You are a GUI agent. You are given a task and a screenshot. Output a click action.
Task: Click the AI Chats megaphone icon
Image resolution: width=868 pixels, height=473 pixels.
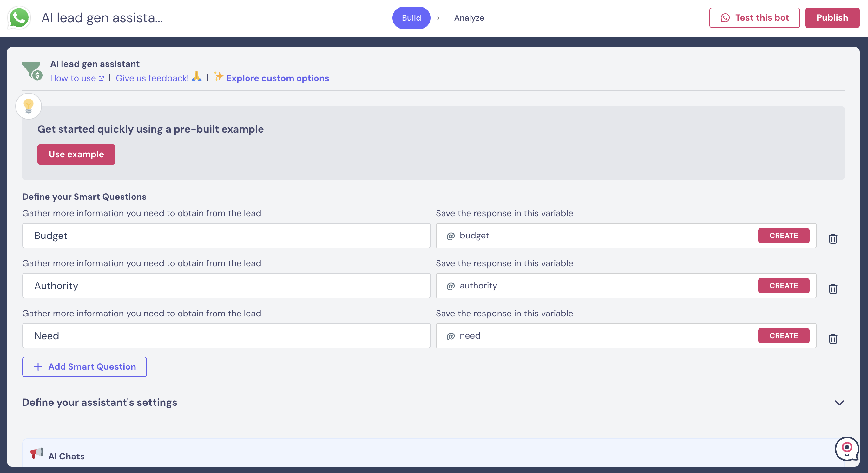tap(37, 453)
